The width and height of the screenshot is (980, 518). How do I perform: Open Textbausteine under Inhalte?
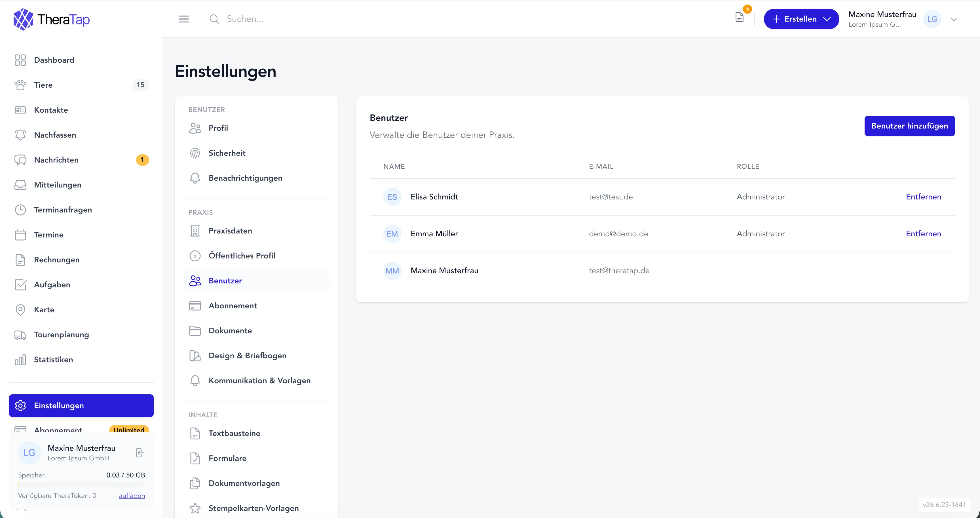pyautogui.click(x=256, y=433)
